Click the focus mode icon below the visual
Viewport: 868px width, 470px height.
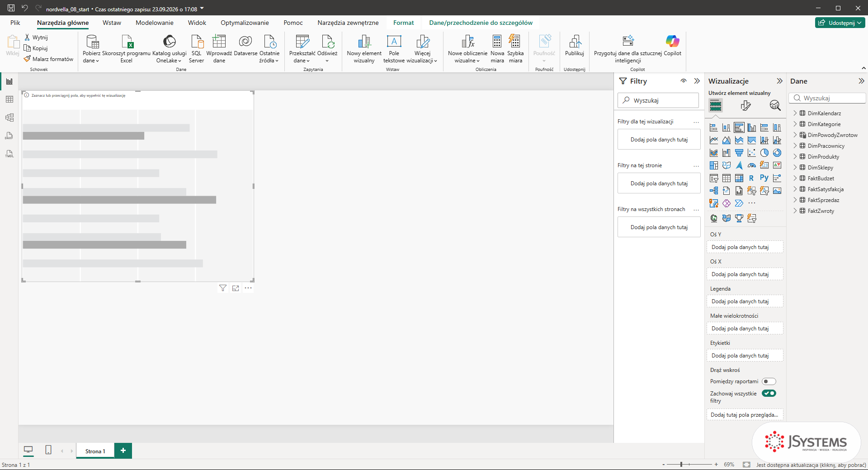[236, 288]
